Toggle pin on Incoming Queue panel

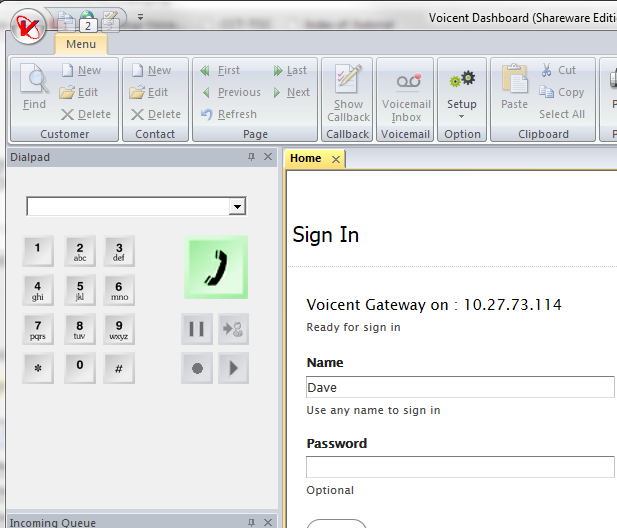pos(251,522)
